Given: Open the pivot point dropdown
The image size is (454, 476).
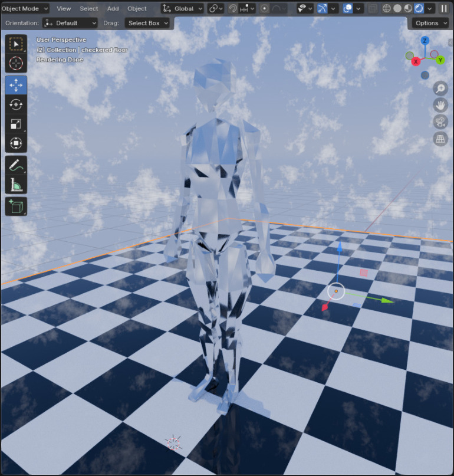Looking at the screenshot, I should coord(216,8).
